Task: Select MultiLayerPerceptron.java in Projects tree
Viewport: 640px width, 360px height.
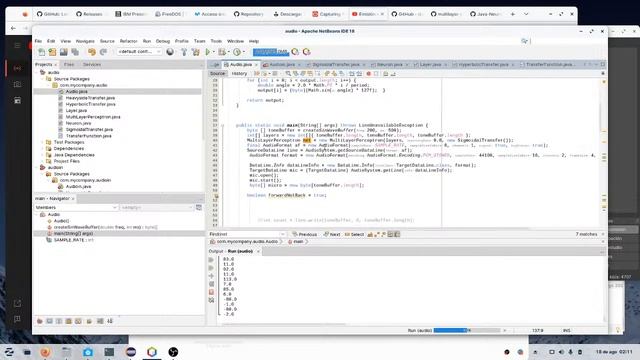Action: [93, 117]
